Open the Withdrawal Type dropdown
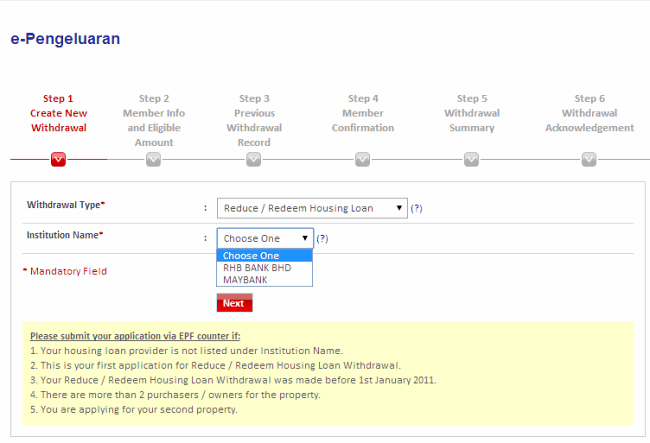This screenshot has width=650, height=443. 312,208
